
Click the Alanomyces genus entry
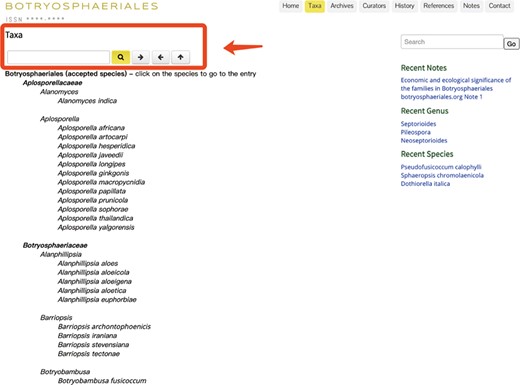tap(59, 92)
